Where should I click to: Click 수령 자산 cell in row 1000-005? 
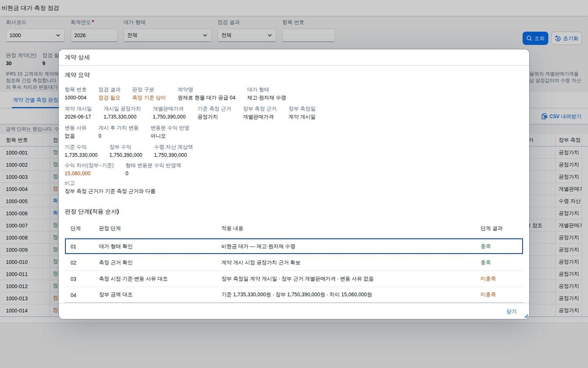click(x=570, y=201)
